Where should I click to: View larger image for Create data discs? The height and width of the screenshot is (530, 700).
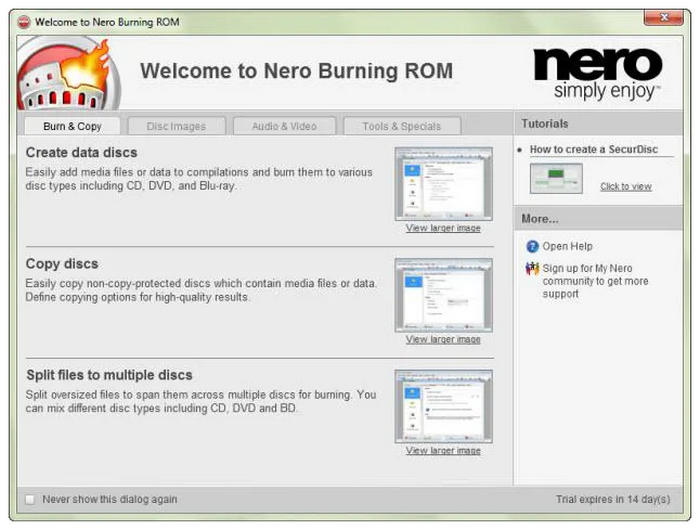(443, 228)
